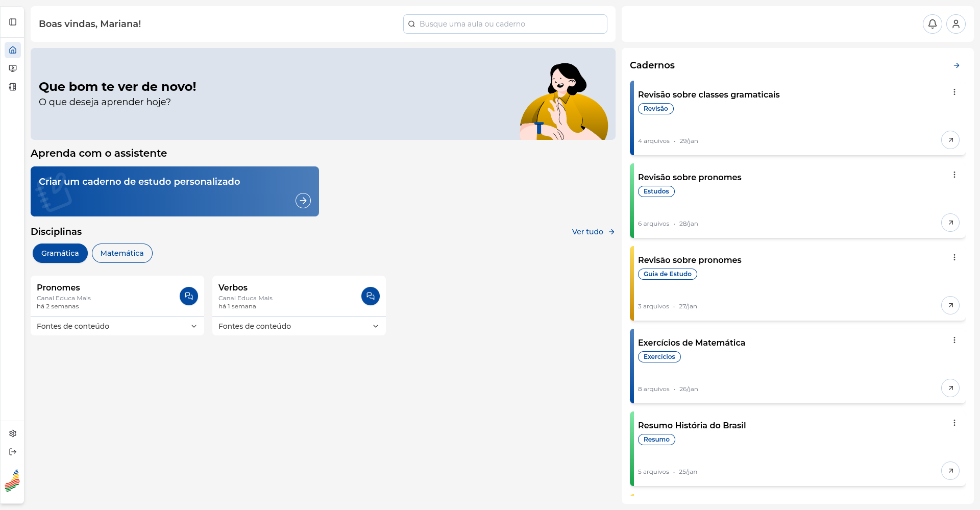Collapse the sidebar using the panel icon
The width and height of the screenshot is (980, 510).
tap(13, 22)
